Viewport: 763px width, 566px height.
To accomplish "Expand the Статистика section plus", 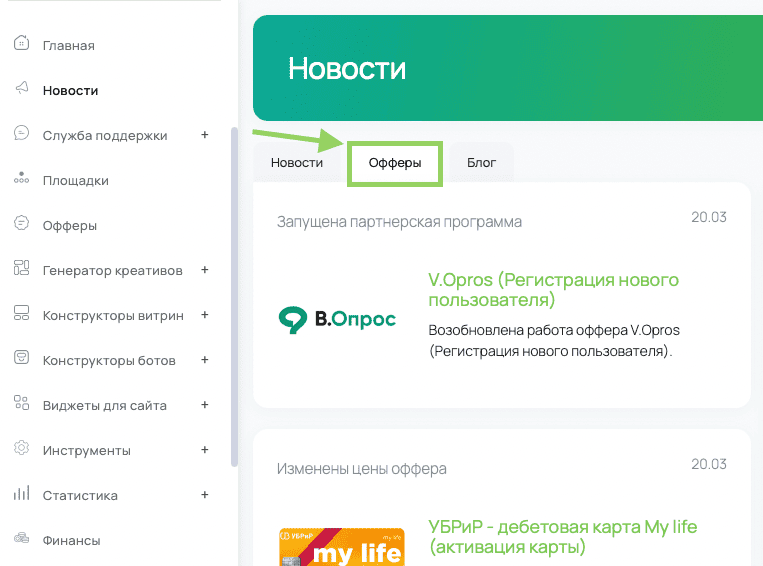I will tap(205, 495).
